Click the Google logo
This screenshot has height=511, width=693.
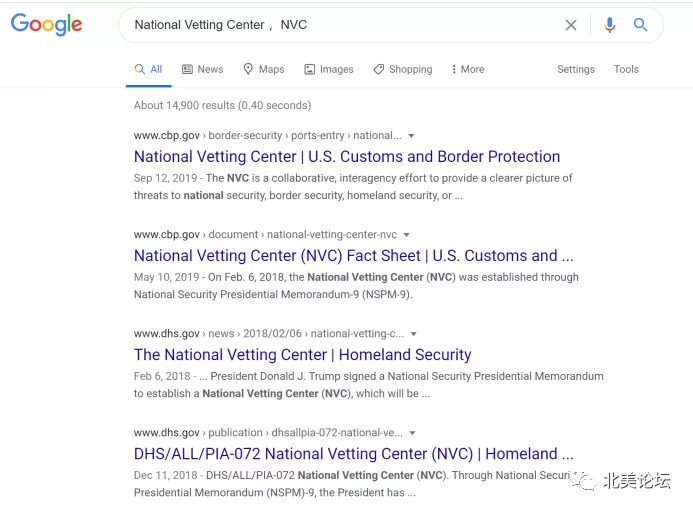pos(46,24)
